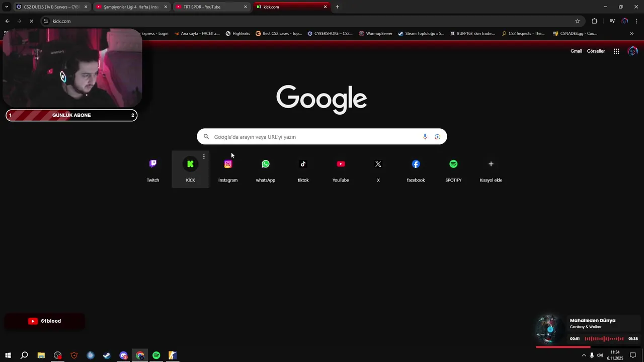Bookmark this page with the star
The width and height of the screenshot is (644, 362).
[578, 21]
